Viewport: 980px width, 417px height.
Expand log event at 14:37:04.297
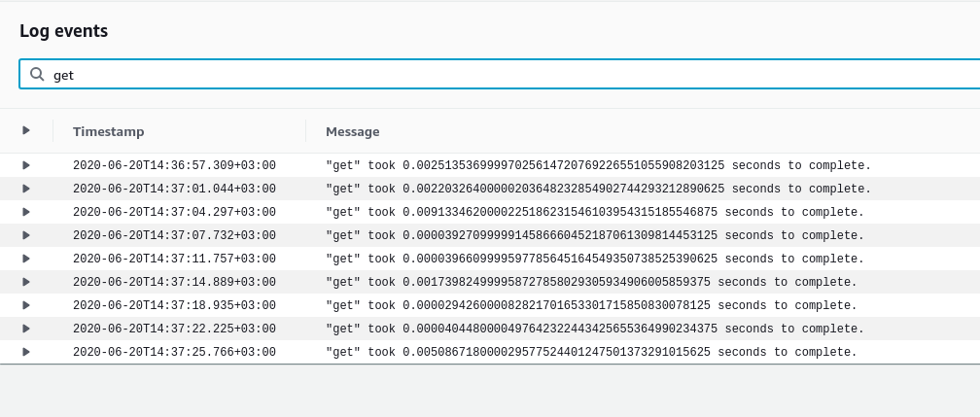[x=26, y=212]
